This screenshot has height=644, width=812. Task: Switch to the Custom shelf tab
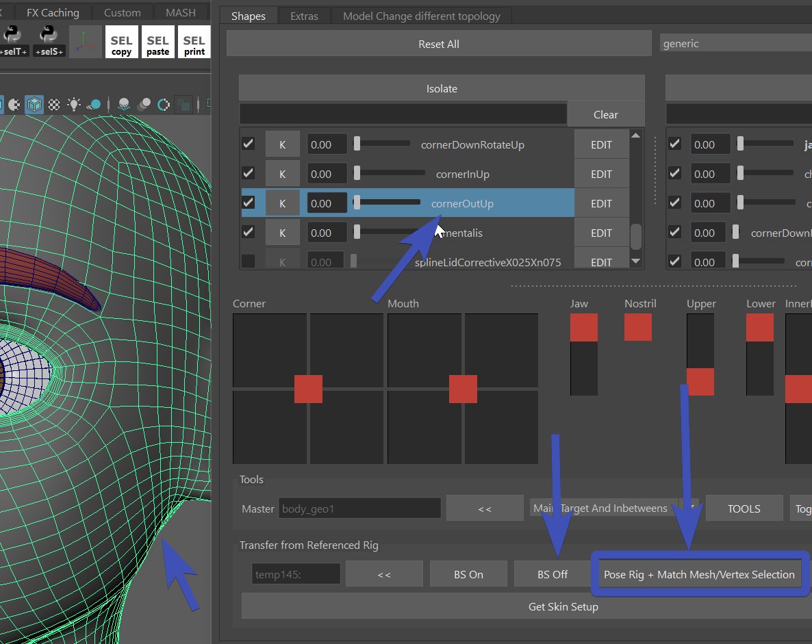(x=123, y=12)
